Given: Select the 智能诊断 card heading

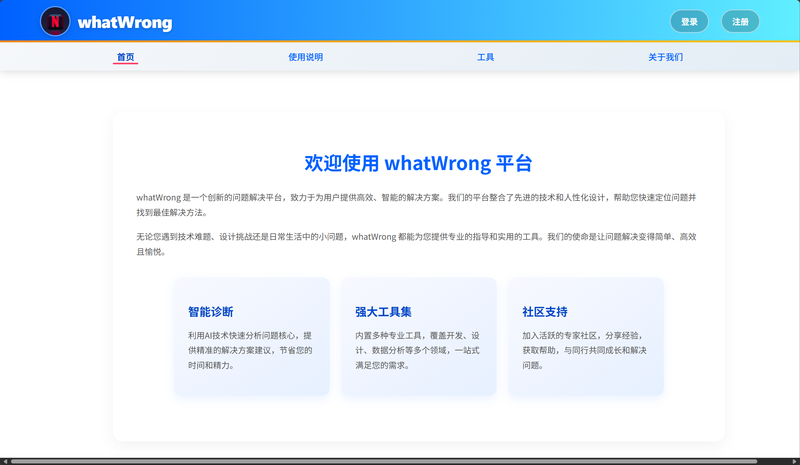Looking at the screenshot, I should click(x=211, y=312).
